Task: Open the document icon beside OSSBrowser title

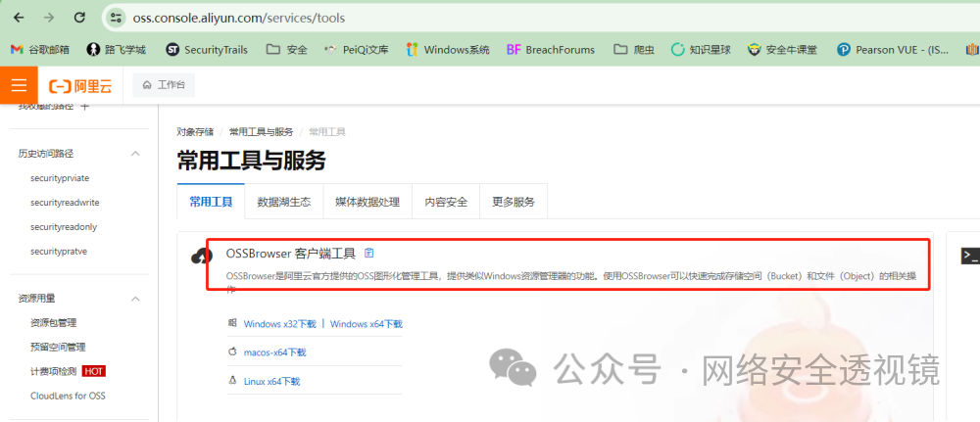Action: (368, 253)
